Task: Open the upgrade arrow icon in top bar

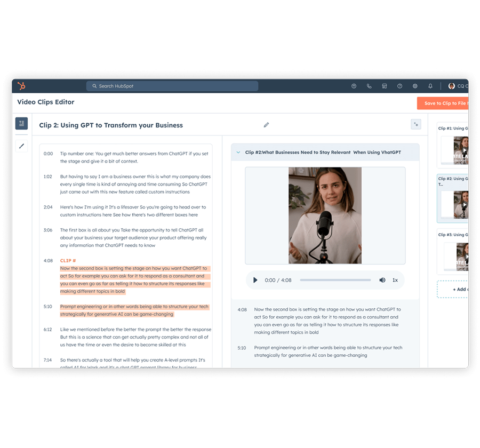Action: tap(354, 86)
